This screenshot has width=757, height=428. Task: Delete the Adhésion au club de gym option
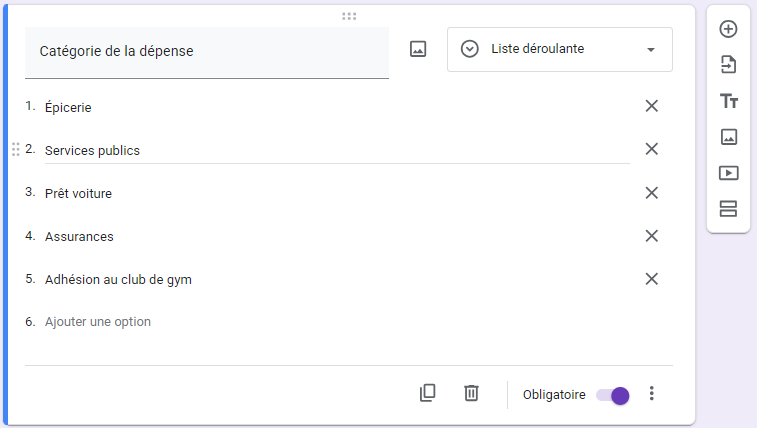651,279
